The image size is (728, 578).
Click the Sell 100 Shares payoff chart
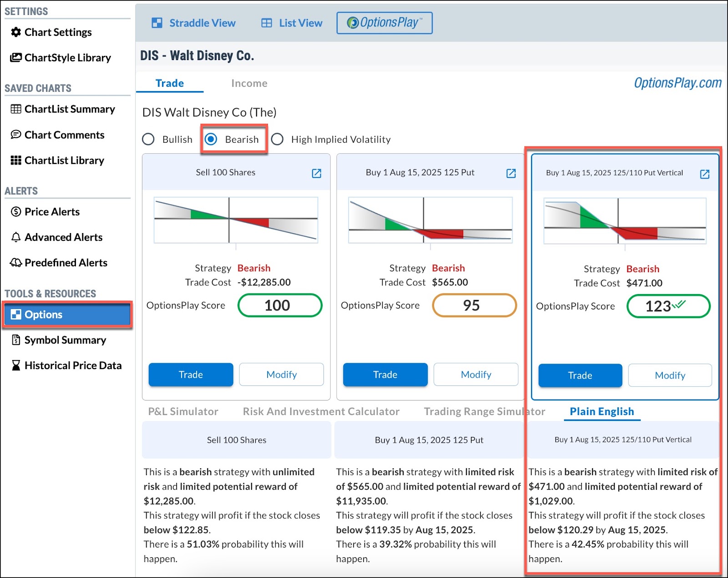(236, 220)
